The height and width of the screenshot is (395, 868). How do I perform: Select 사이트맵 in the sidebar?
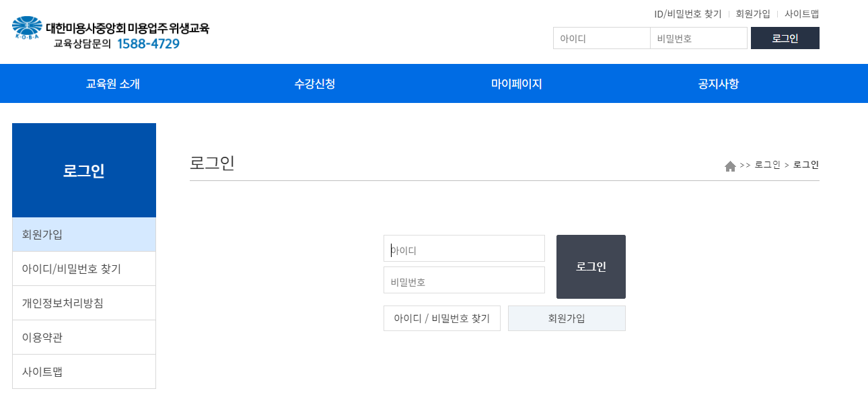coord(84,371)
